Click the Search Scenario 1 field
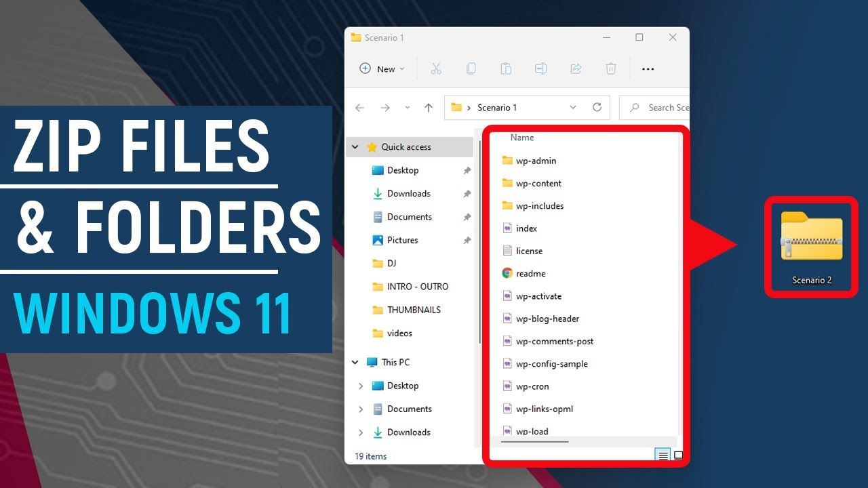The width and height of the screenshot is (868, 488). coord(654,108)
